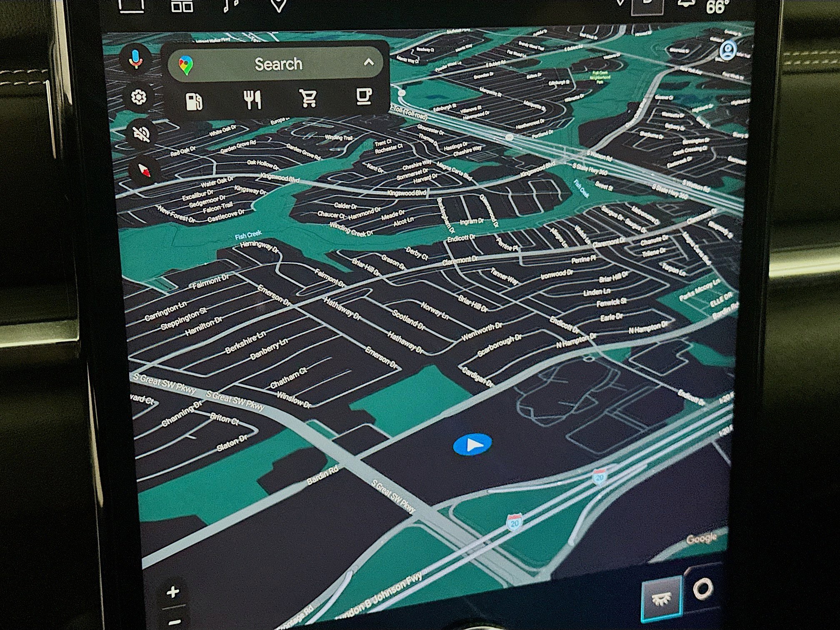840x630 pixels.
Task: Open the app grid in top bar
Action: [x=182, y=5]
